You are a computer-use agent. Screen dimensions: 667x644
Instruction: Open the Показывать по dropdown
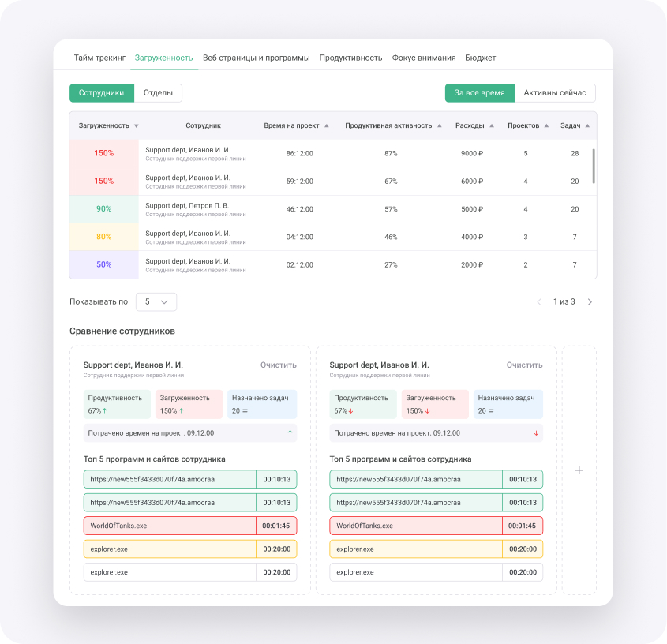click(x=156, y=302)
